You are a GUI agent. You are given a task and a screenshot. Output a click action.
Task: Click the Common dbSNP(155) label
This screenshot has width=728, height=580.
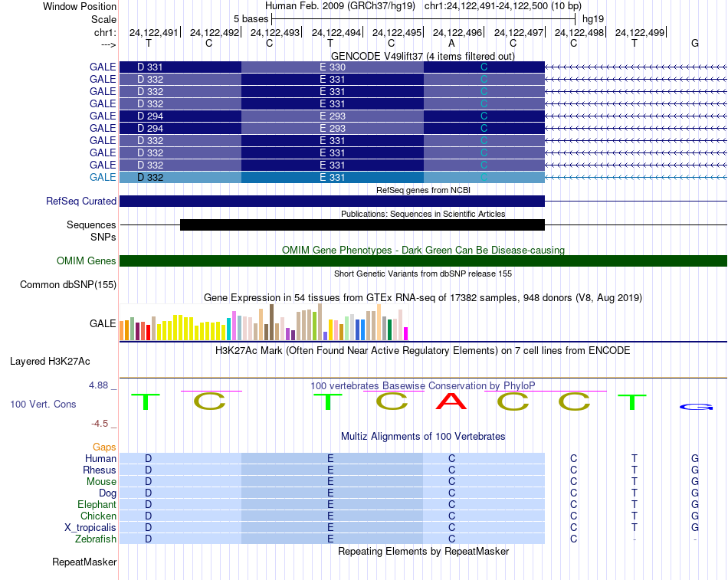point(67,285)
